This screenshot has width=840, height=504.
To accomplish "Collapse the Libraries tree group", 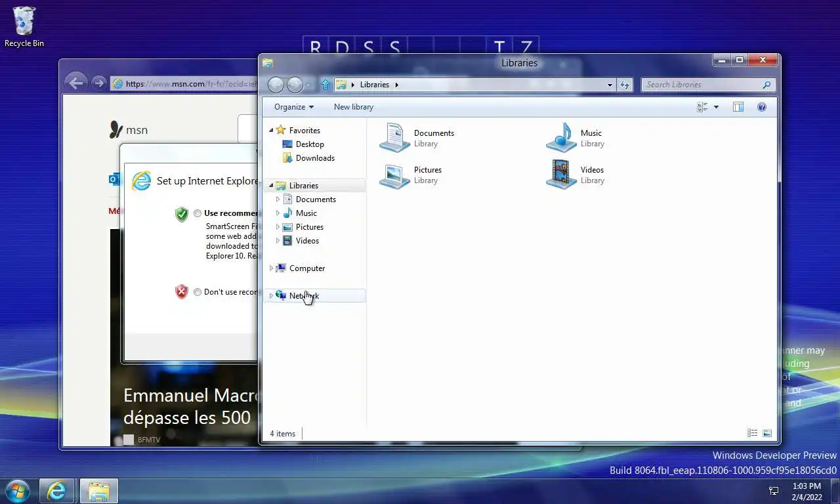I will tap(271, 186).
